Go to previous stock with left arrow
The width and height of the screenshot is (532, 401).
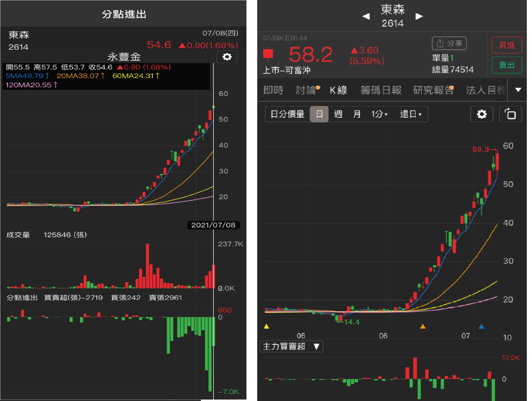(x=366, y=16)
